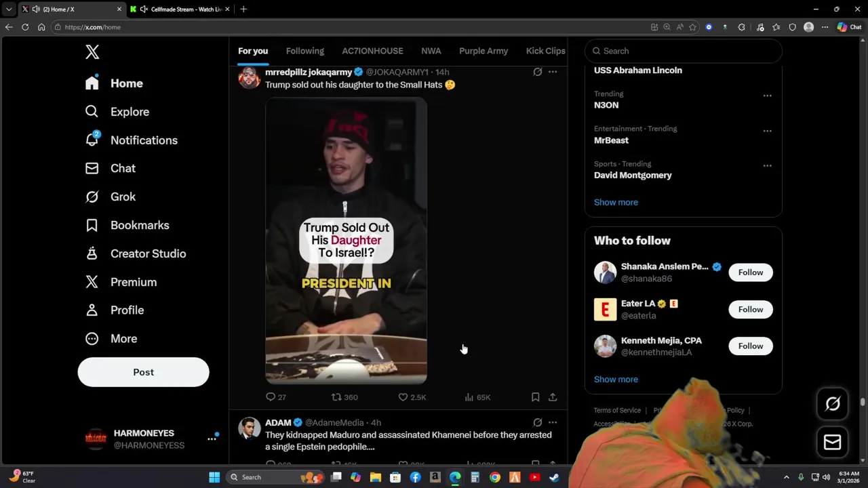This screenshot has width=868, height=488.
Task: Share the JOKAQARMY1 post
Action: [x=553, y=397]
